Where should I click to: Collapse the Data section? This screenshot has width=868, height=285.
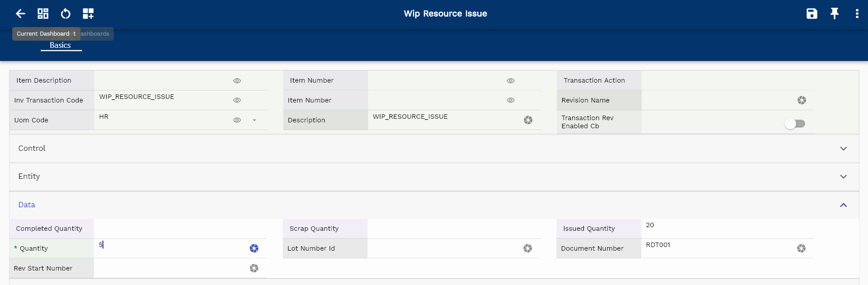tap(843, 205)
